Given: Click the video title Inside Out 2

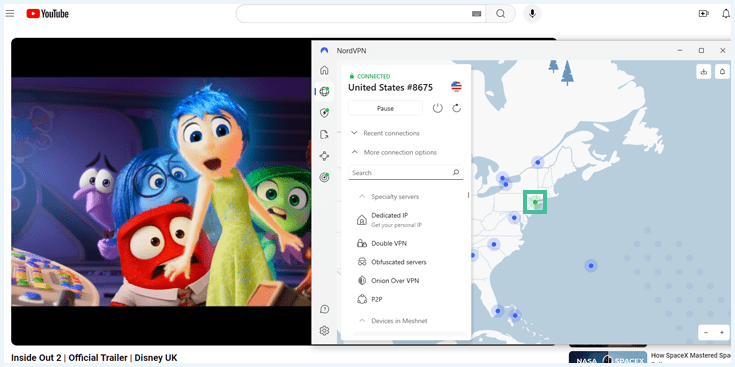Looking at the screenshot, I should point(94,358).
